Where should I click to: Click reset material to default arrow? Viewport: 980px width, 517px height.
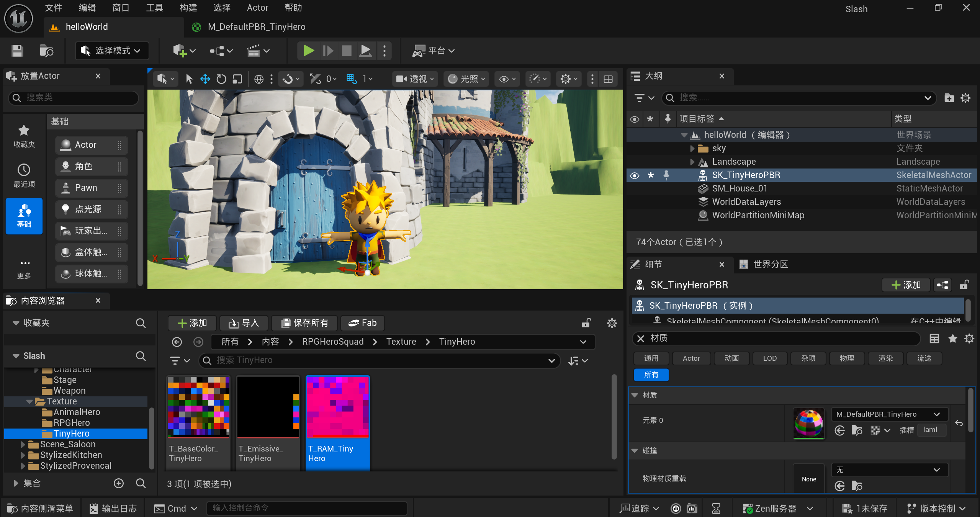tap(959, 423)
